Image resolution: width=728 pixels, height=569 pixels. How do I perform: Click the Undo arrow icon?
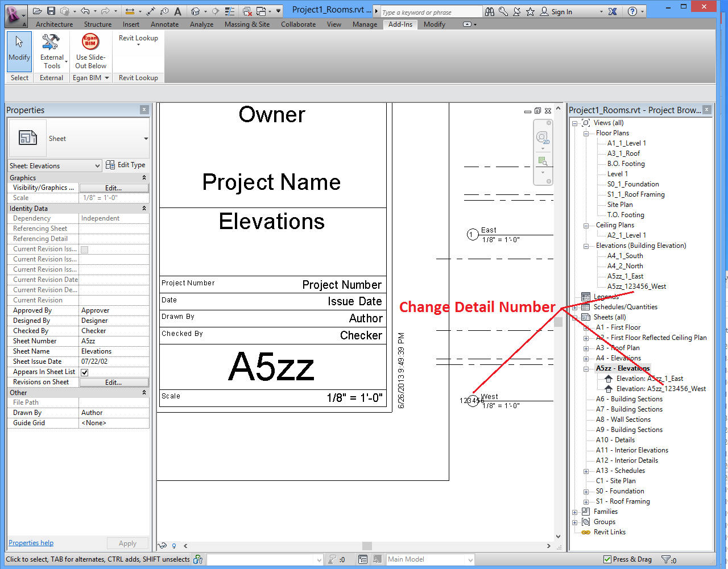[85, 11]
